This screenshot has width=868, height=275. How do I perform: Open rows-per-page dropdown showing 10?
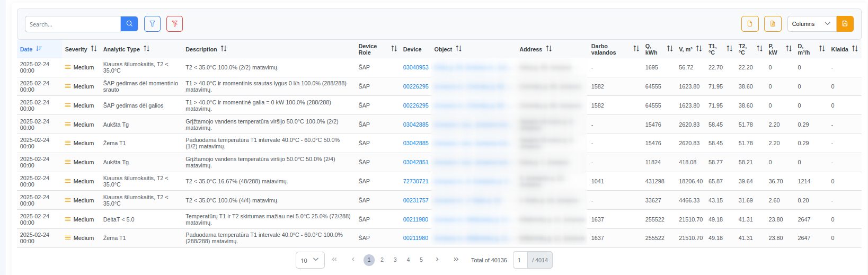(x=310, y=260)
